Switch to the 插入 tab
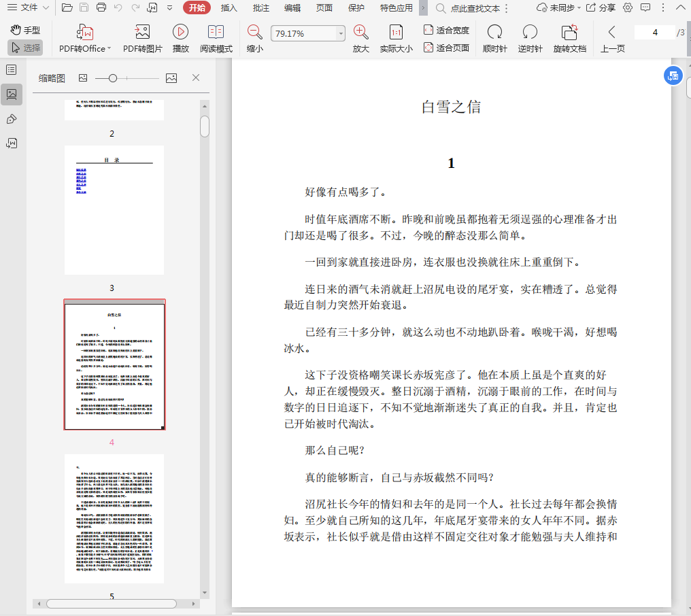The width and height of the screenshot is (691, 616). point(229,8)
